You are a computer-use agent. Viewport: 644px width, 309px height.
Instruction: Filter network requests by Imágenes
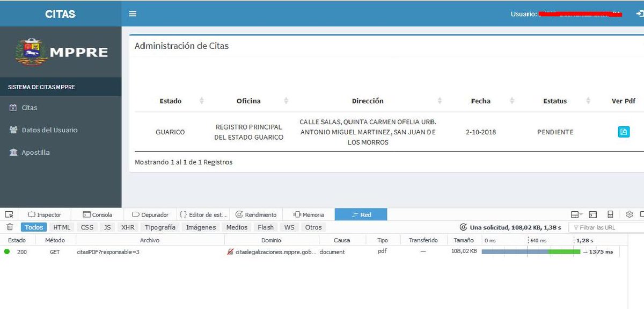[x=201, y=227]
